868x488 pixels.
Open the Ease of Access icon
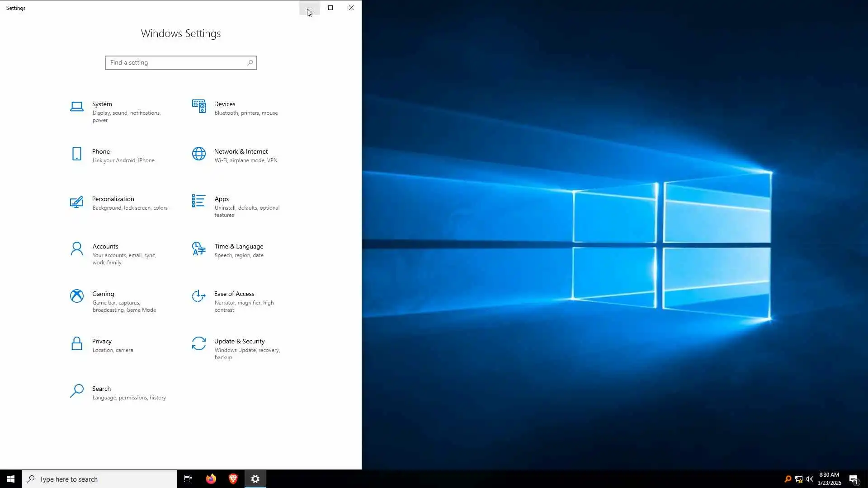pyautogui.click(x=198, y=296)
